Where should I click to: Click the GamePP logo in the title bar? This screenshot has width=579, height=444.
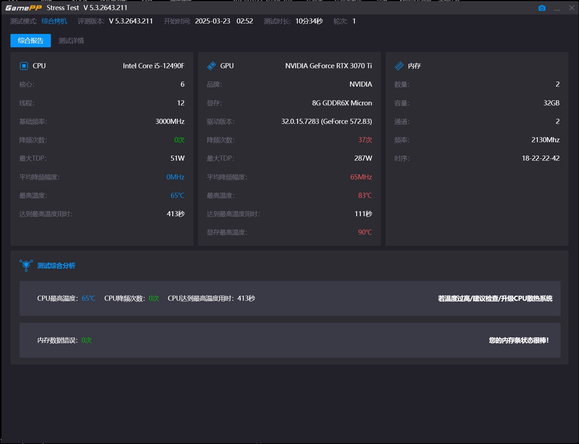(x=23, y=8)
